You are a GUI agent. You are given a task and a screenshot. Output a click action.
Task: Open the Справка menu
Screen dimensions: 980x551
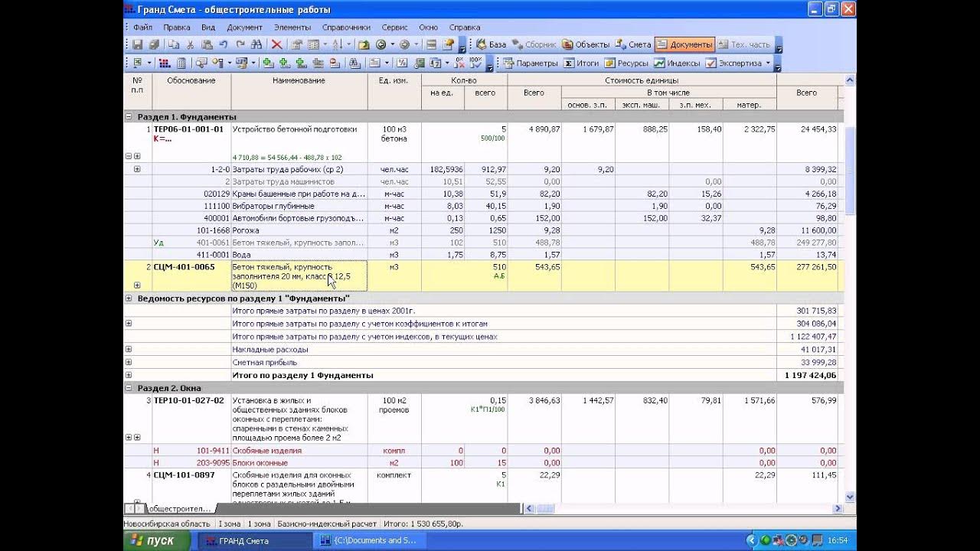coord(465,27)
